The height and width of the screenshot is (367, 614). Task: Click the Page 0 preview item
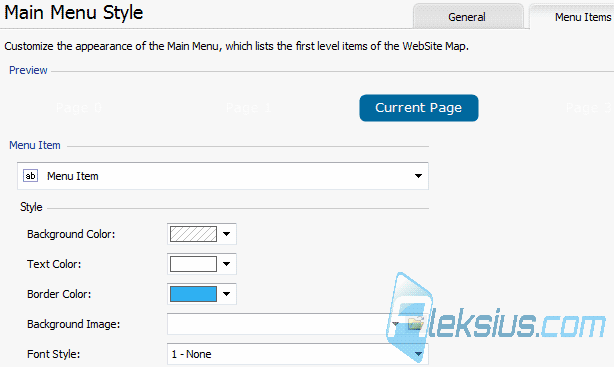(79, 108)
